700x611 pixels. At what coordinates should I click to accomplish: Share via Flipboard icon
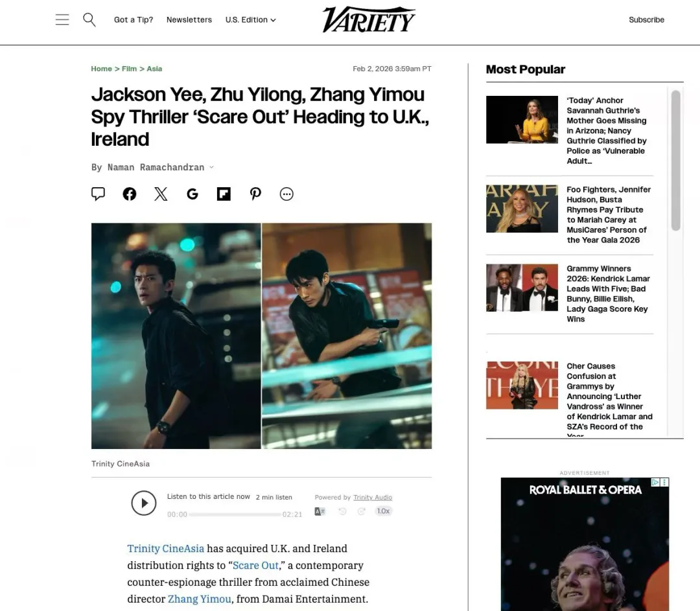[224, 194]
